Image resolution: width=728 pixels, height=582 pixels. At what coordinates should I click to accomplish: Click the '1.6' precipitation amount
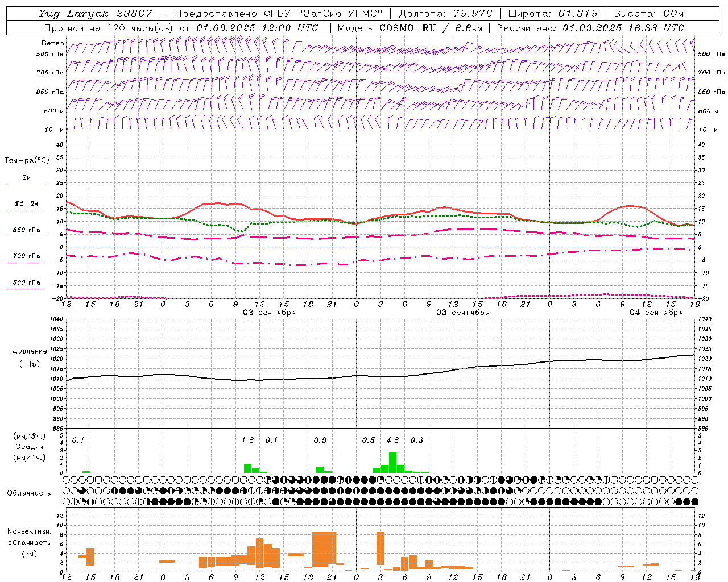[x=247, y=440]
